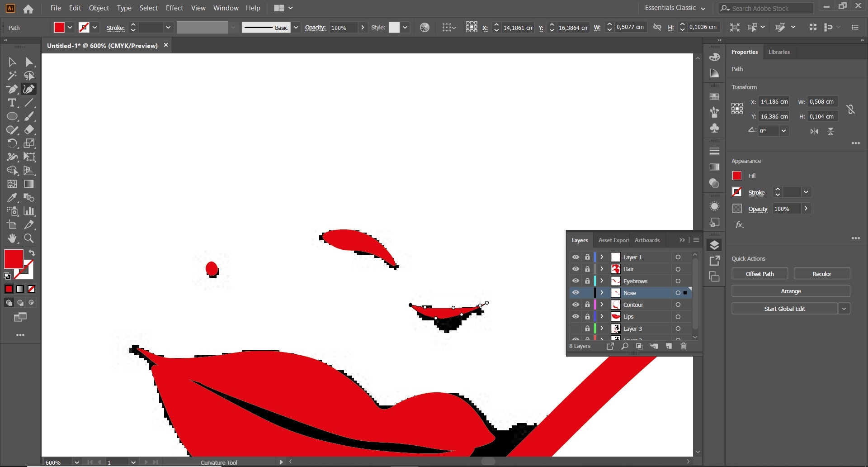Select the Column Graph tool
This screenshot has width=868, height=467.
pyautogui.click(x=29, y=211)
